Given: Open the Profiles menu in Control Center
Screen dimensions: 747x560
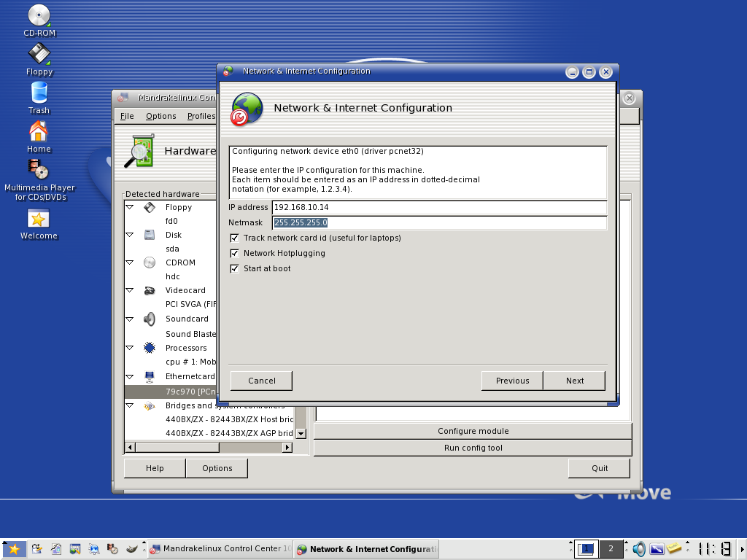Looking at the screenshot, I should pyautogui.click(x=201, y=116).
